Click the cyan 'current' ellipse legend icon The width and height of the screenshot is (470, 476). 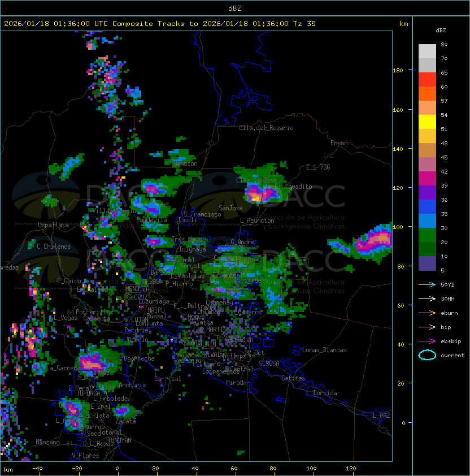(427, 355)
